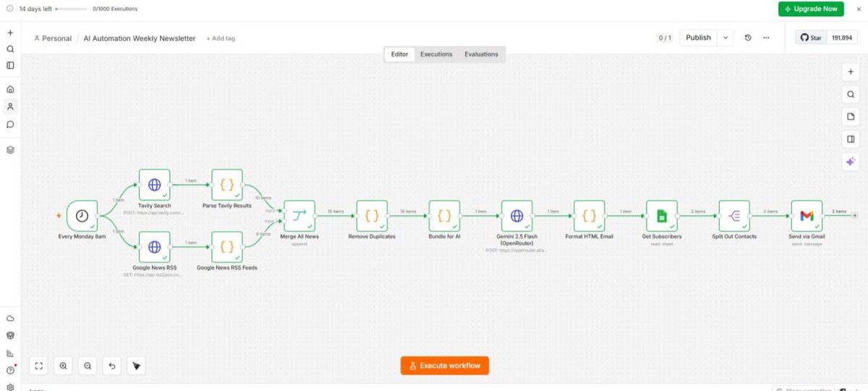The height and width of the screenshot is (391, 868).
Task: Click the Personal breadcrumb link
Action: (x=53, y=38)
